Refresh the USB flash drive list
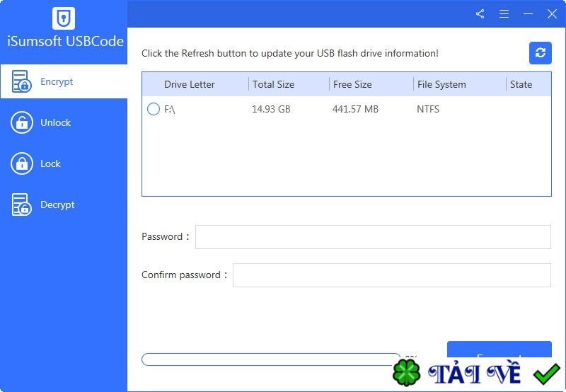The height and width of the screenshot is (392, 566). pyautogui.click(x=540, y=53)
